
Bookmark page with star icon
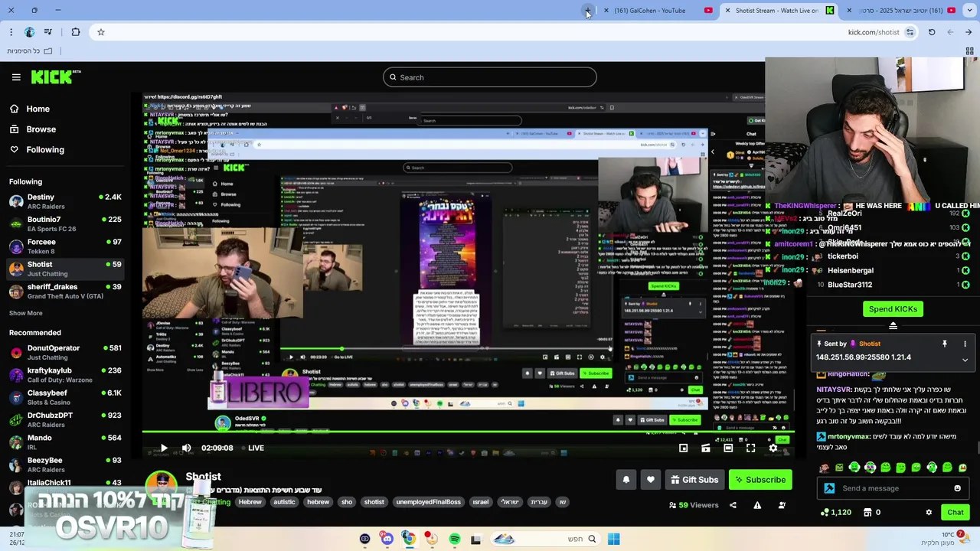click(100, 32)
